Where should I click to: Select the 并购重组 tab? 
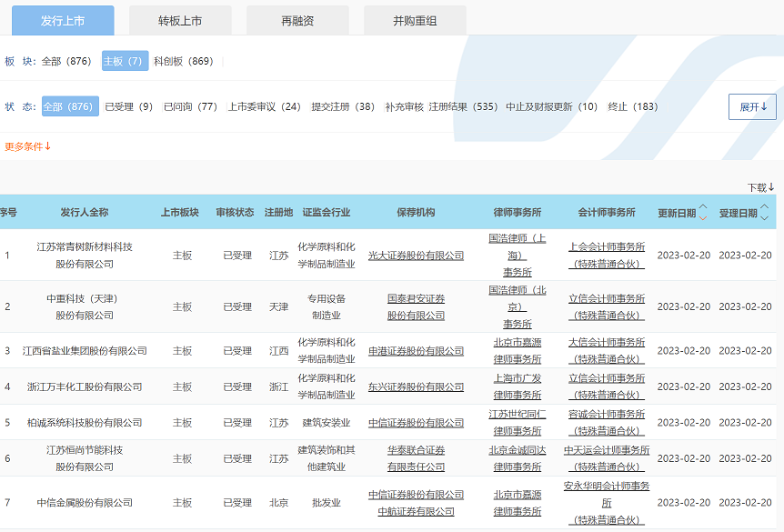pos(415,20)
